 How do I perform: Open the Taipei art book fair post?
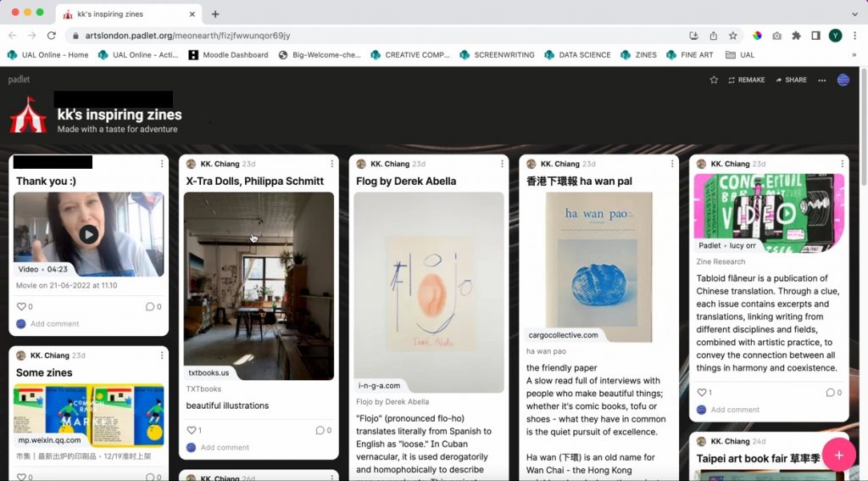click(758, 459)
